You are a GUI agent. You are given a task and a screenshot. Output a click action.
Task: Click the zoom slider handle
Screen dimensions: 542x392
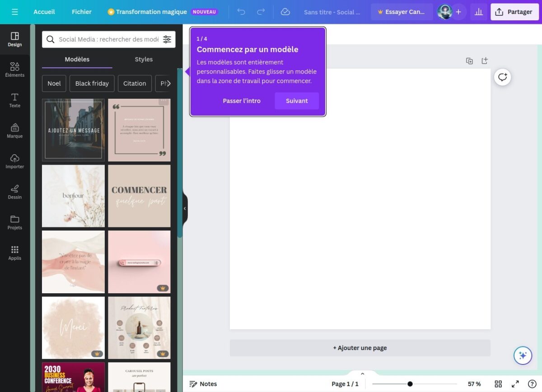(410, 384)
